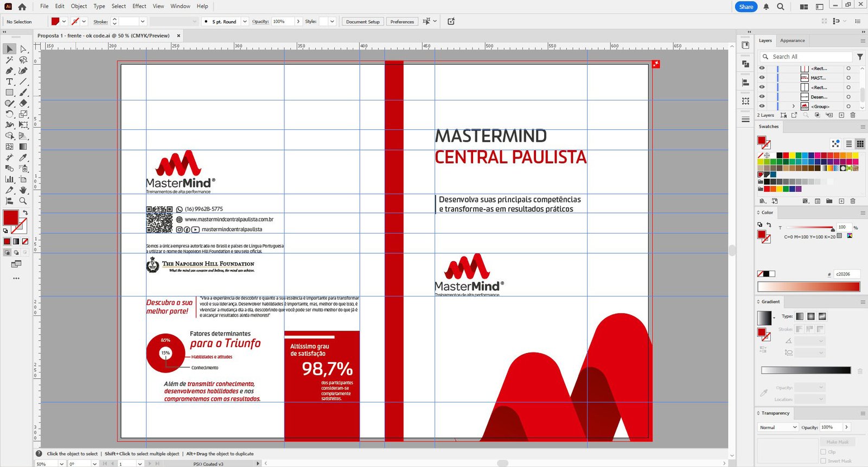The image size is (868, 467).
Task: Pick the Paintbrush tool
Action: pyautogui.click(x=23, y=92)
